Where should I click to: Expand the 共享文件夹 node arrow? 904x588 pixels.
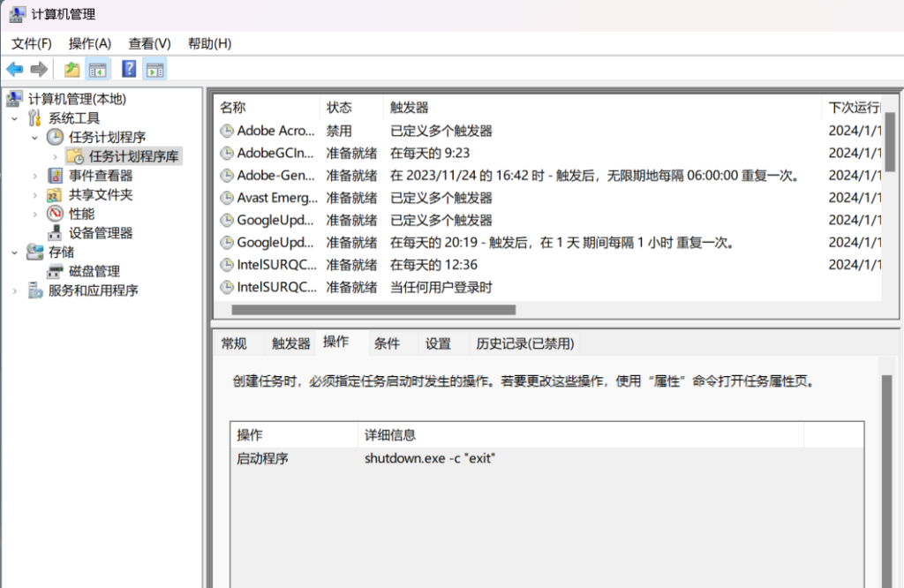[35, 195]
